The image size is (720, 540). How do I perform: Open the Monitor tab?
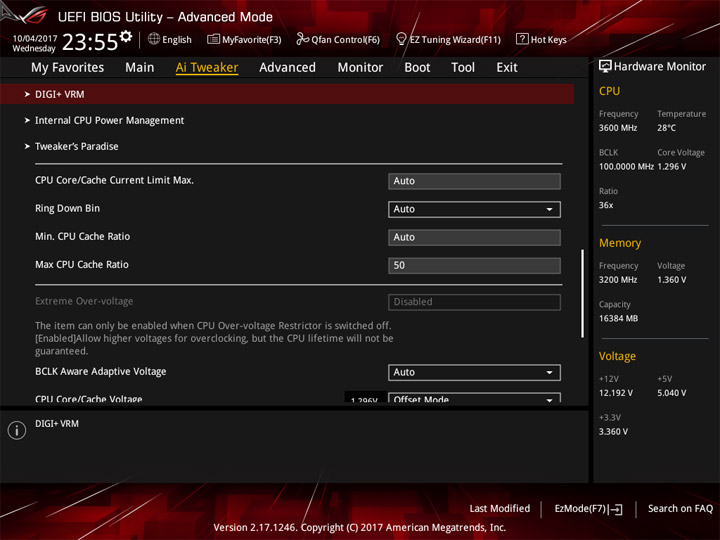[x=360, y=68]
